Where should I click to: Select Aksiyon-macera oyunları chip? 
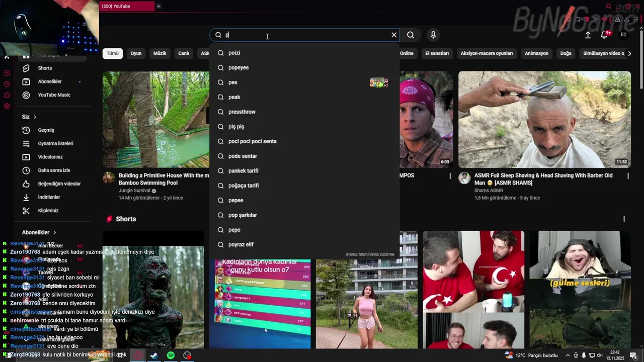487,53
